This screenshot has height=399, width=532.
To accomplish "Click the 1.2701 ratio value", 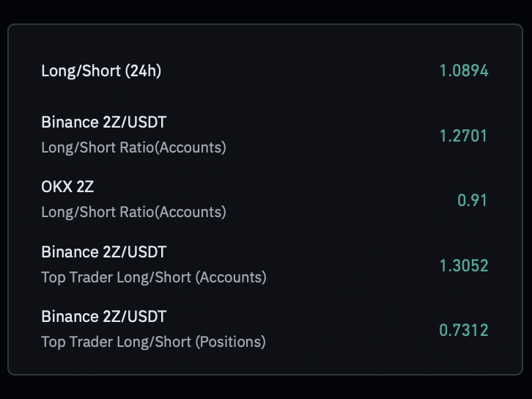I will (x=463, y=136).
